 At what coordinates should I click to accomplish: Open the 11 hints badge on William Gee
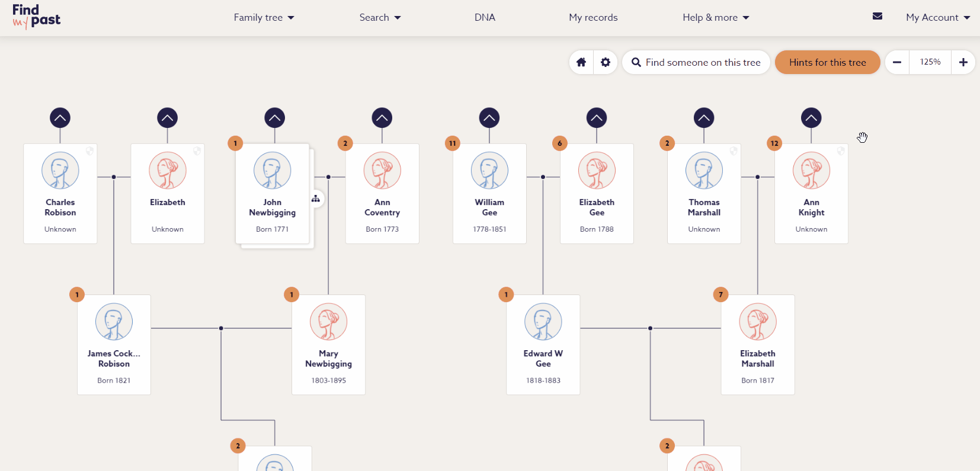click(453, 143)
